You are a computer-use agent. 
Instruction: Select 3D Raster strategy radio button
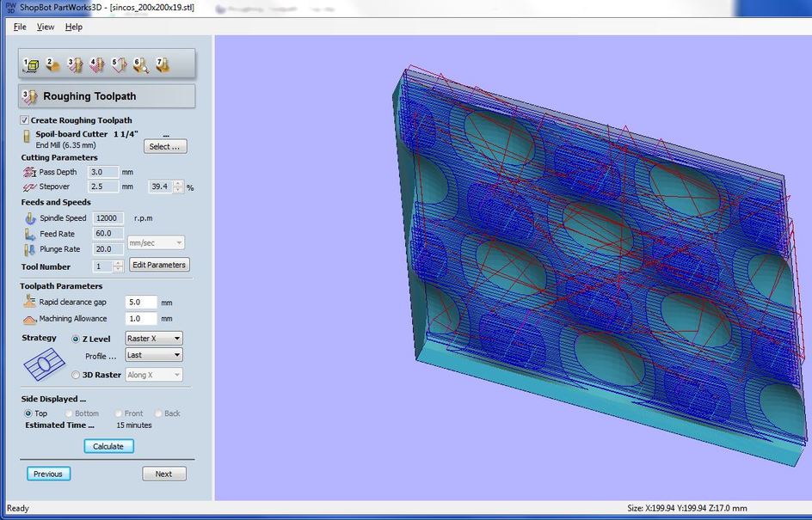click(76, 375)
